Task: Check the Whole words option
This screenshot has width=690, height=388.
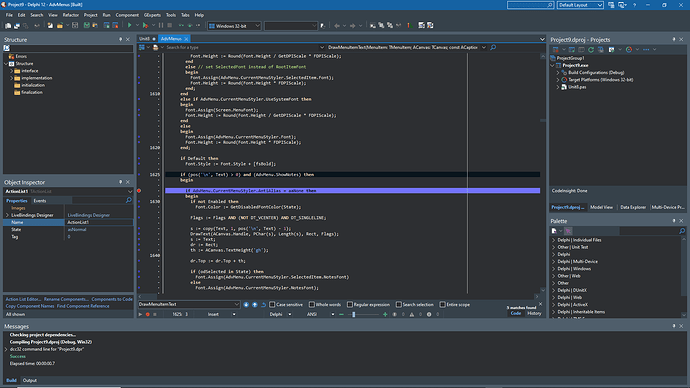Action: click(x=312, y=304)
